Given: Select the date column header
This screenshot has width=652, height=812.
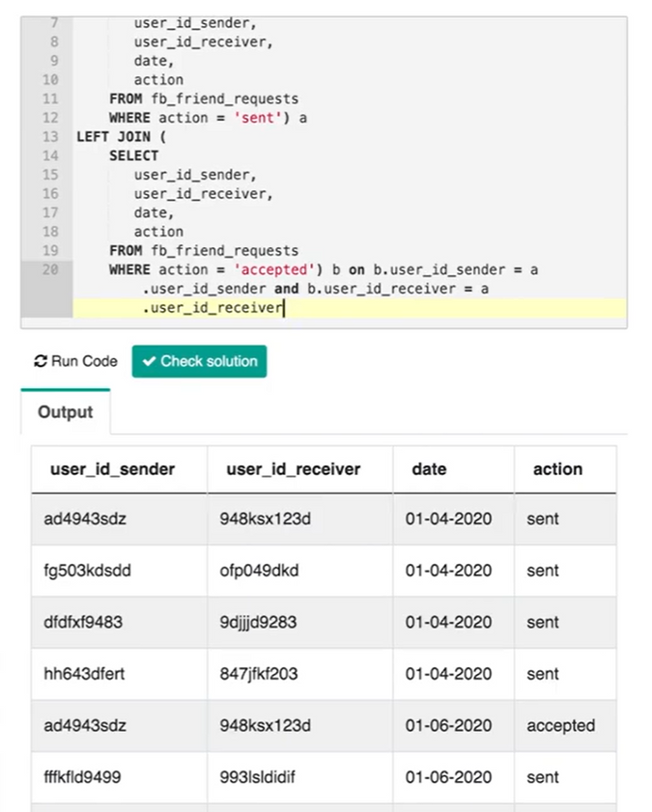Looking at the screenshot, I should point(429,469).
